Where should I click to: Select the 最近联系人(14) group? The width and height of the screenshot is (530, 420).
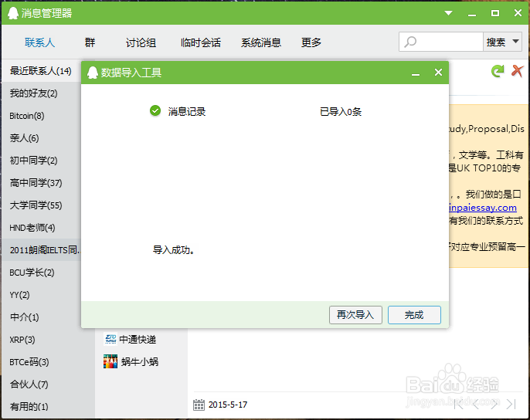coord(41,71)
